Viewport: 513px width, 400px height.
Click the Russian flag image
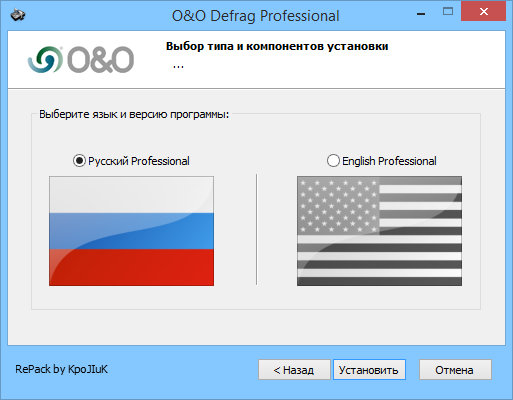[x=131, y=231]
